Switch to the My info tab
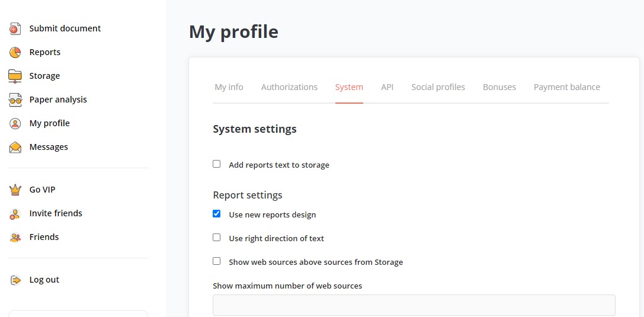Screen dimensions: 644x317 (x=229, y=87)
